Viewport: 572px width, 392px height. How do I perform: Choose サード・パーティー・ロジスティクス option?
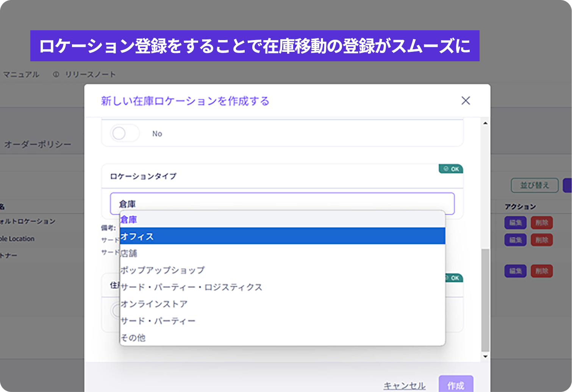(282, 287)
